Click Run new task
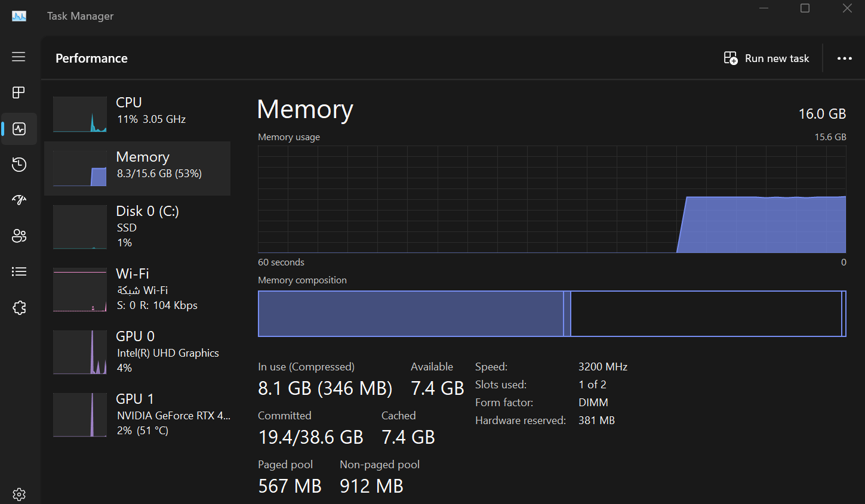 click(x=766, y=58)
